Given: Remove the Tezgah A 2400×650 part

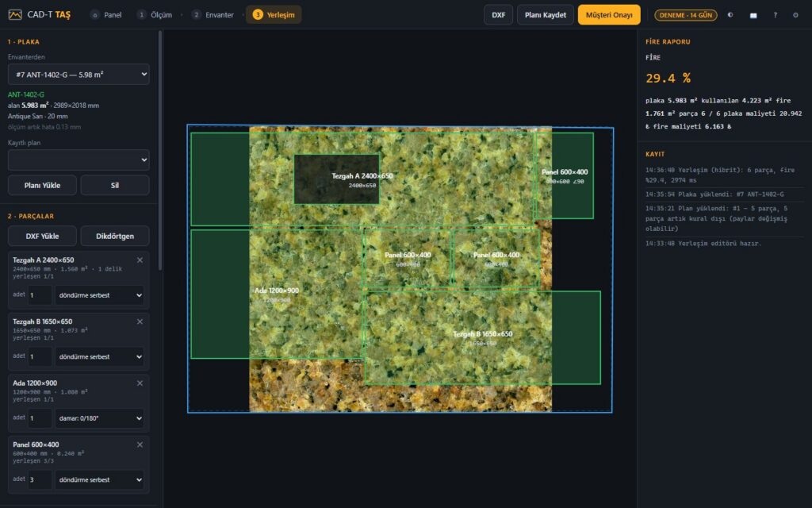Looking at the screenshot, I should pos(140,260).
